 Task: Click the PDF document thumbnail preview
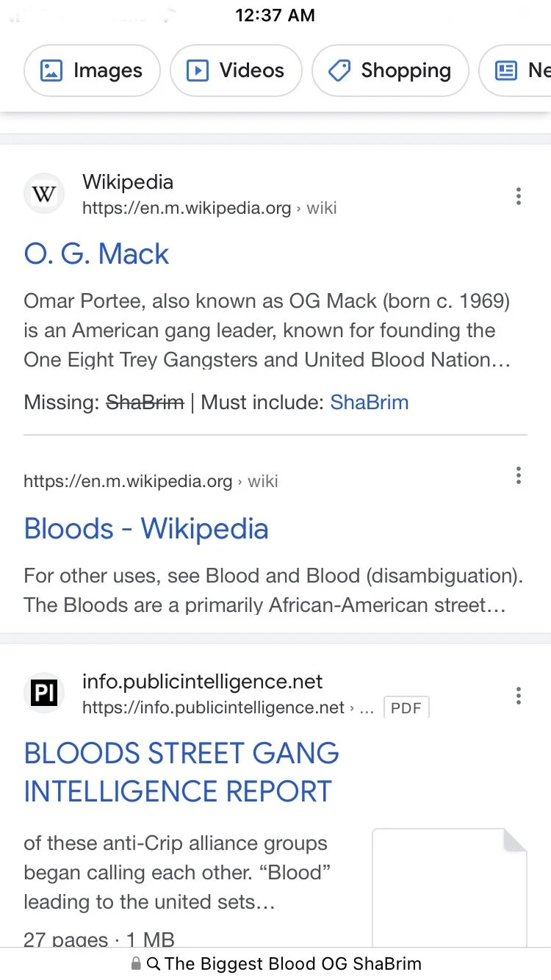coord(450,887)
